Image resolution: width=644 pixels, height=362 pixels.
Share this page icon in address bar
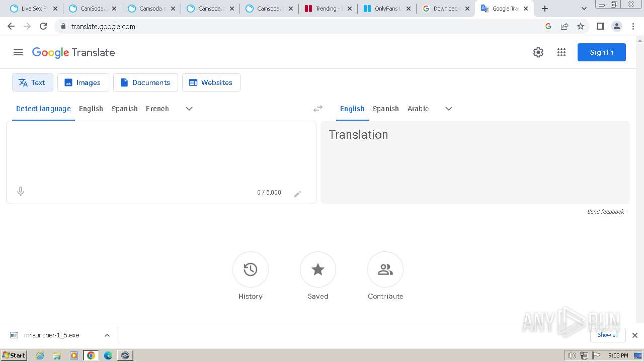coord(565,26)
